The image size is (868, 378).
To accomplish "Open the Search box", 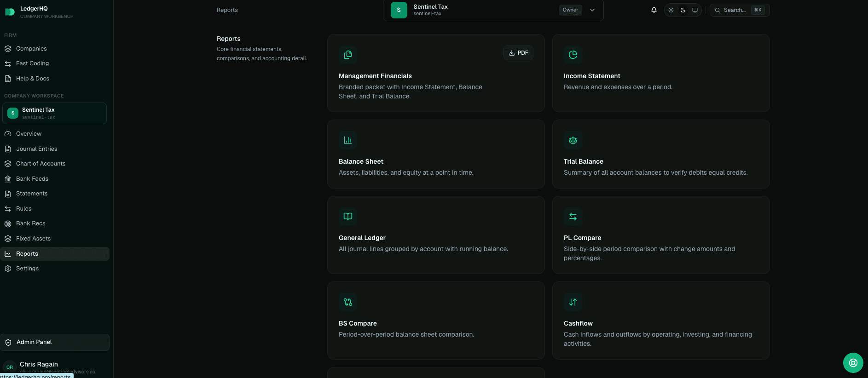I will click(740, 10).
